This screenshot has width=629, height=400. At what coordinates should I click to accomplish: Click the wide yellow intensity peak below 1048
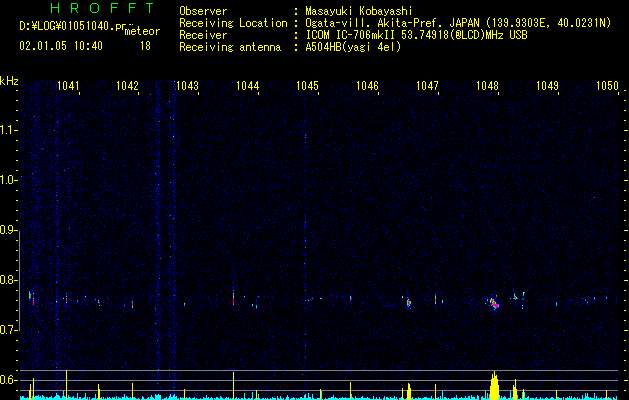[x=494, y=386]
